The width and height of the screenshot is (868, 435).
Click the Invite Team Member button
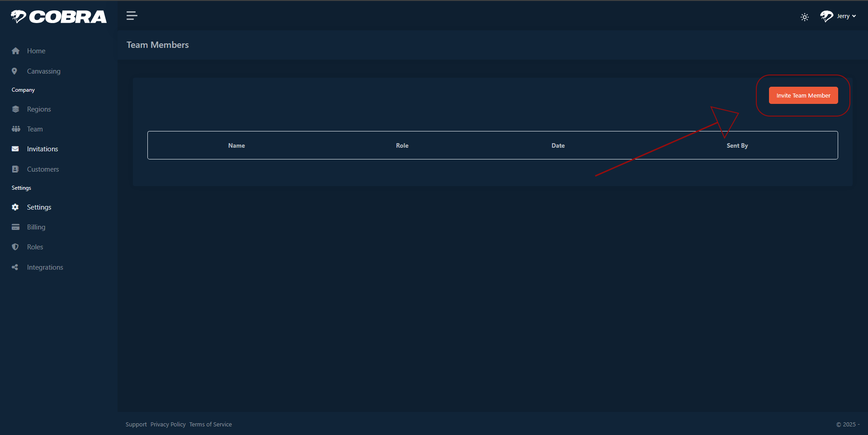[x=803, y=95]
